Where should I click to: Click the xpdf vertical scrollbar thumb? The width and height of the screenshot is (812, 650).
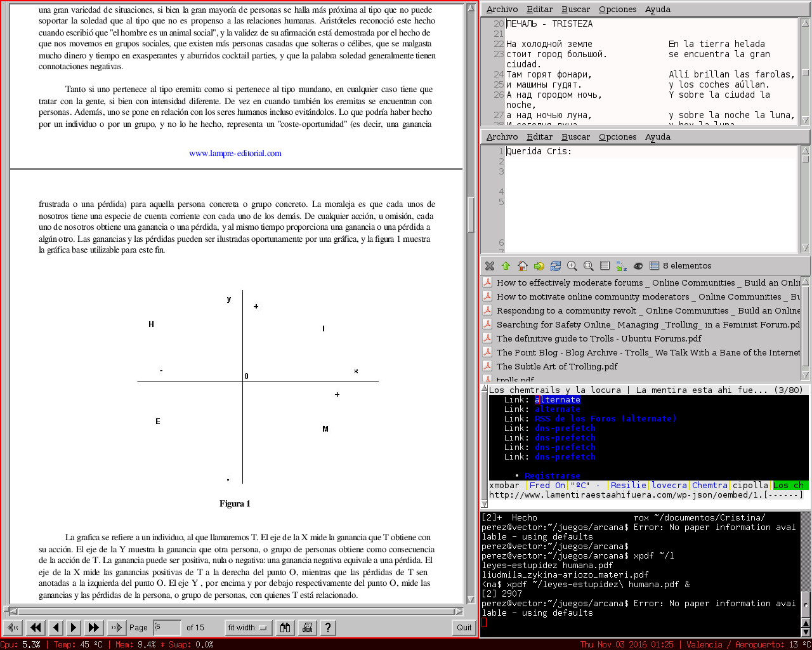pyautogui.click(x=471, y=215)
